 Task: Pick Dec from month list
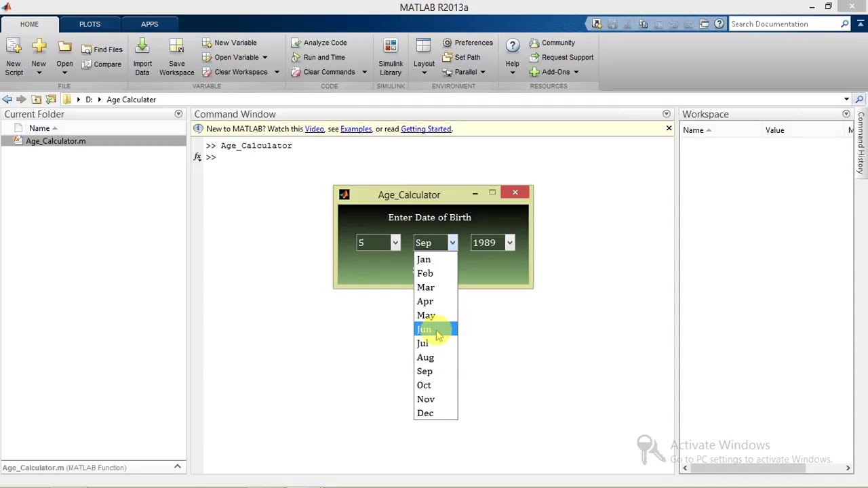click(435, 413)
